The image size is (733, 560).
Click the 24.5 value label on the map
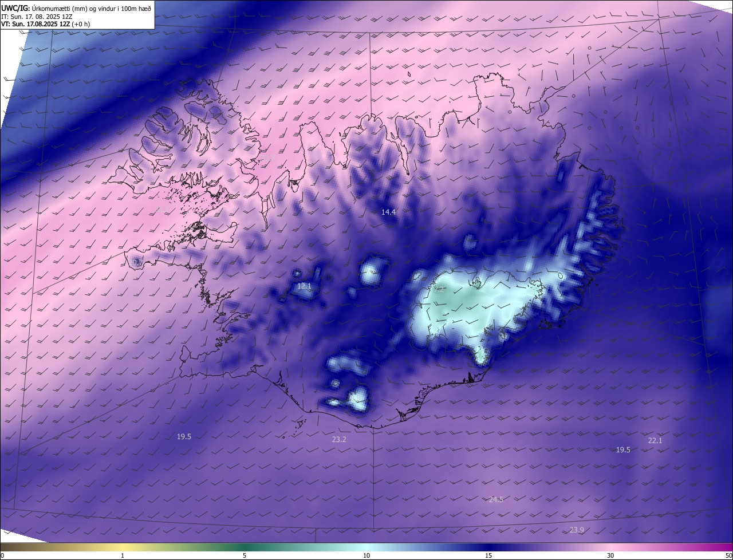point(496,499)
